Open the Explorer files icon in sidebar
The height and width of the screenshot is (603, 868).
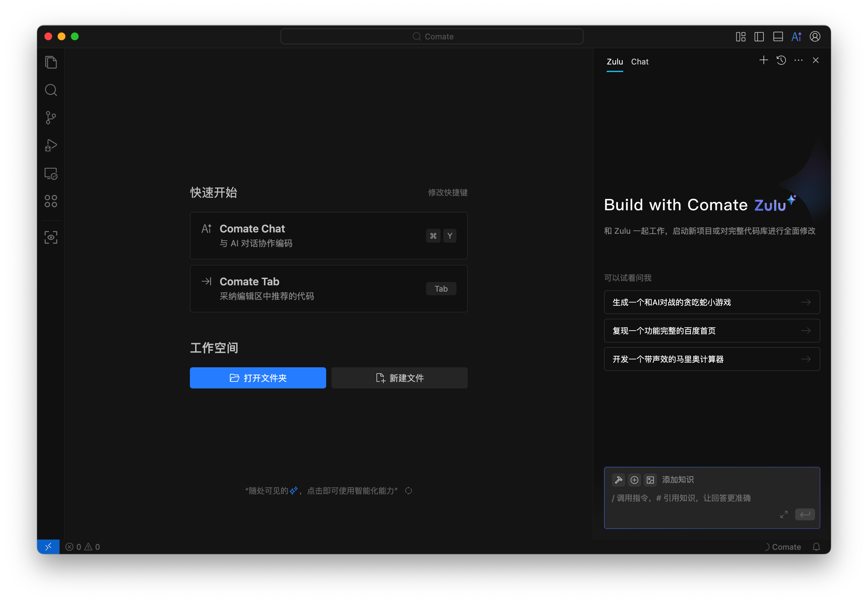[51, 62]
